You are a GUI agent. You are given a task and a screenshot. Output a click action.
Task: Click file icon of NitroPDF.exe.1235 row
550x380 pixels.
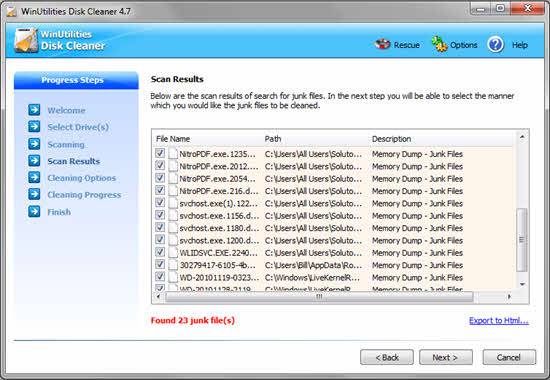click(x=173, y=154)
